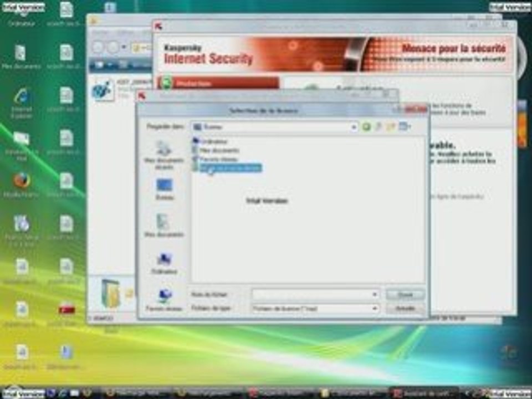Open recent pages dropdown in Explorer window
The image size is (532, 399).
click(124, 47)
